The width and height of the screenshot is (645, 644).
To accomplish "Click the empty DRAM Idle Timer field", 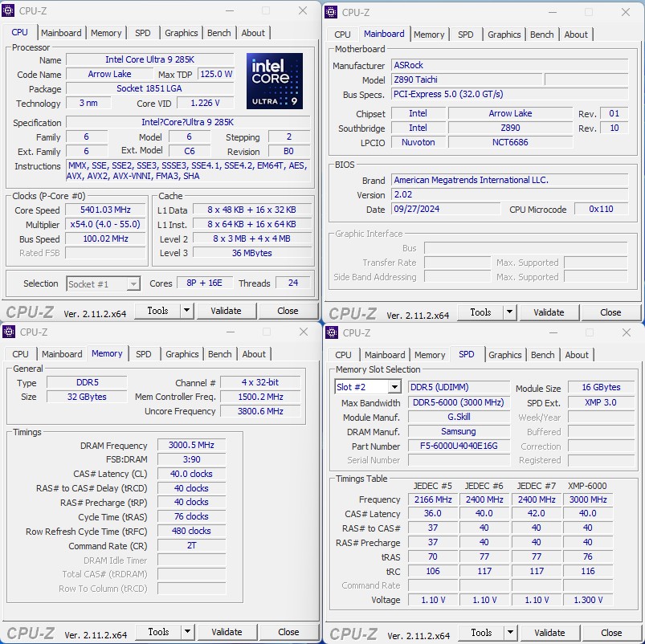I will [x=191, y=560].
